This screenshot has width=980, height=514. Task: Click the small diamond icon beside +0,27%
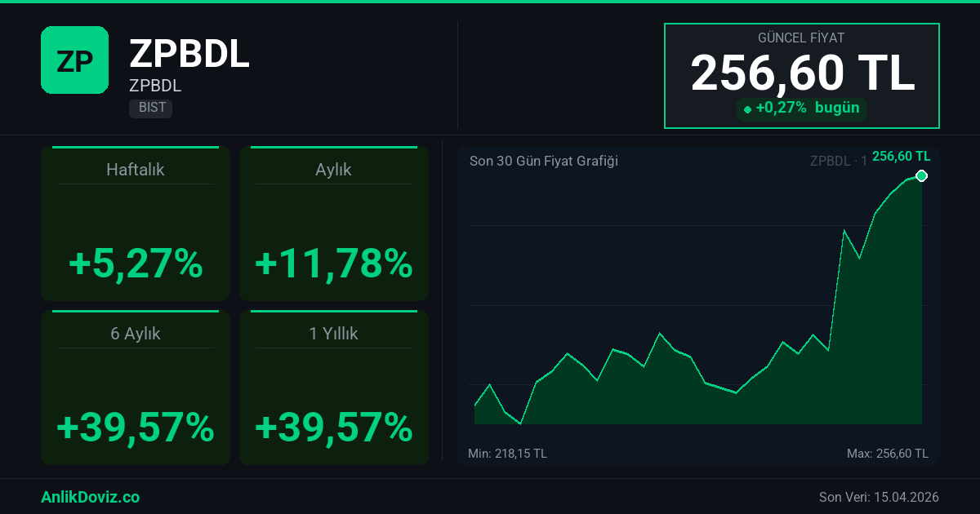pyautogui.click(x=747, y=109)
